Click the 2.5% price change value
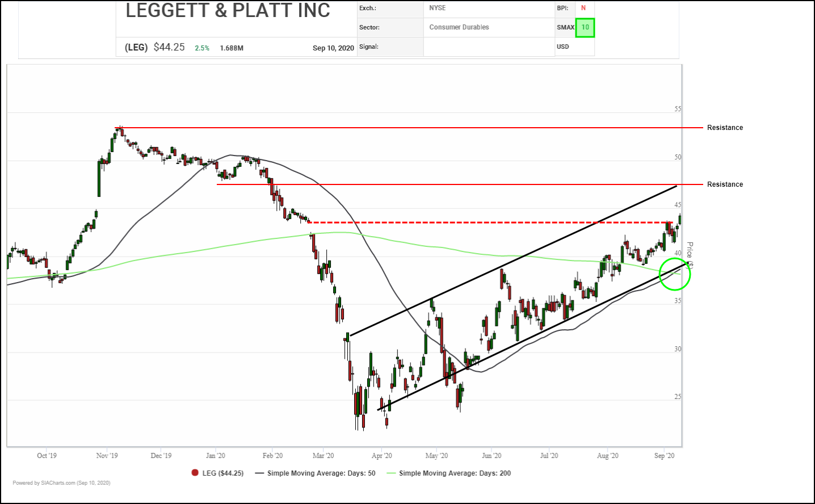Image resolution: width=815 pixels, height=504 pixels. 202,48
